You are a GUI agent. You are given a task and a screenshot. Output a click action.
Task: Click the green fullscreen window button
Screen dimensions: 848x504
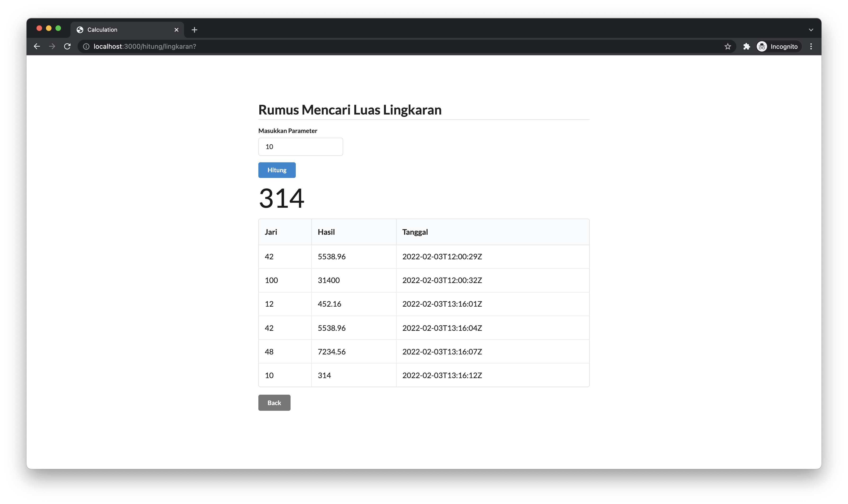tap(58, 28)
